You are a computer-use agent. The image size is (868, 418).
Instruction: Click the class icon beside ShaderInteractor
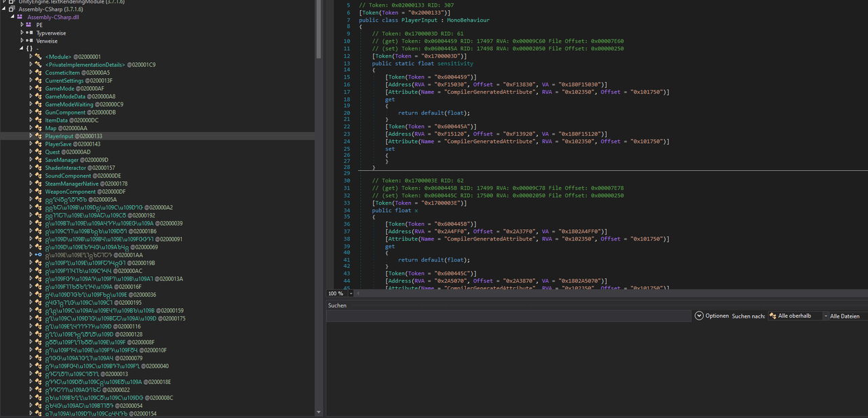pos(39,168)
